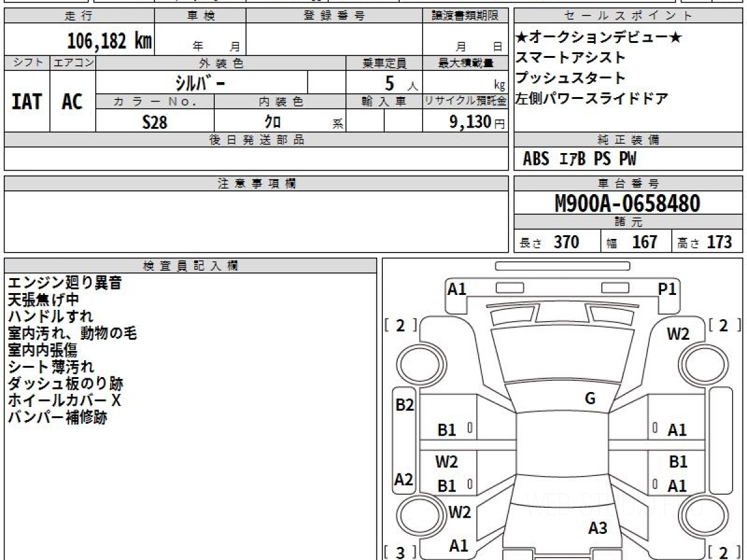Select the 注意事項欄 header bar
Viewport: 747px width, 560px height.
pyautogui.click(x=256, y=184)
